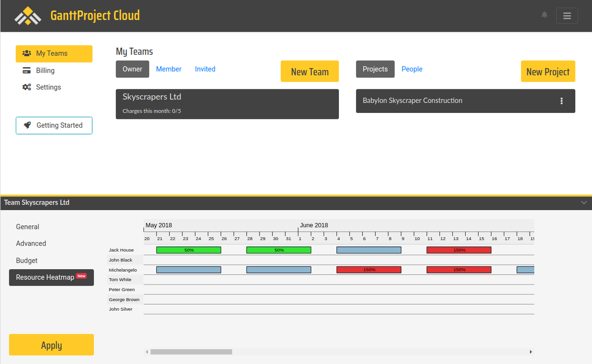Viewport: 592px width, 364px height.
Task: Click Michelangelo's blue bar starting May 28
Action: [x=279, y=270]
